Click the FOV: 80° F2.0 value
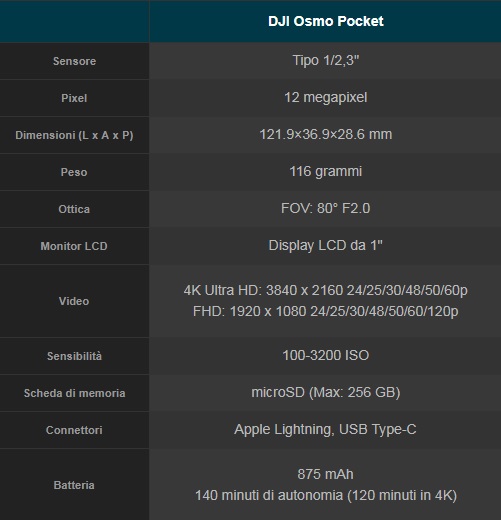501x520 pixels. pos(326,209)
